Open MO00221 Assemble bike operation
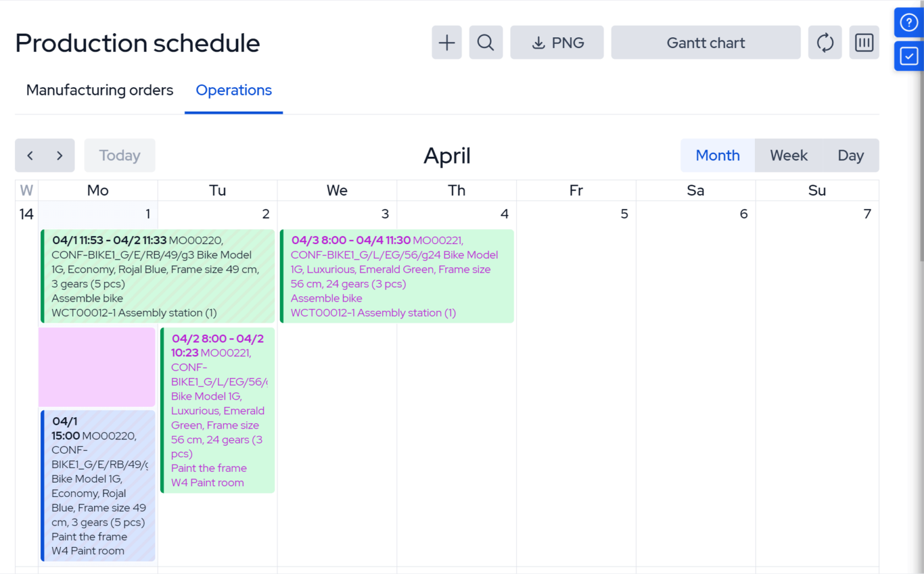The height and width of the screenshot is (574, 924). click(x=397, y=276)
